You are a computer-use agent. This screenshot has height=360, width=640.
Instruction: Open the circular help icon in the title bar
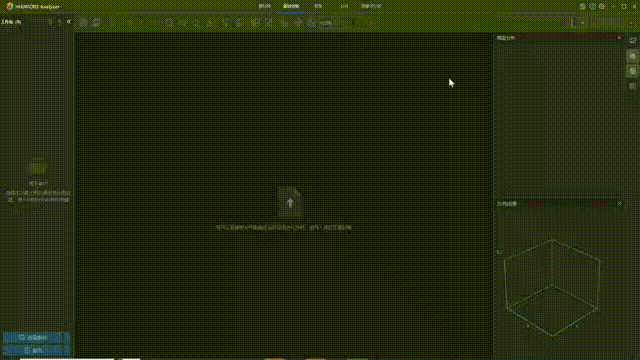point(592,7)
